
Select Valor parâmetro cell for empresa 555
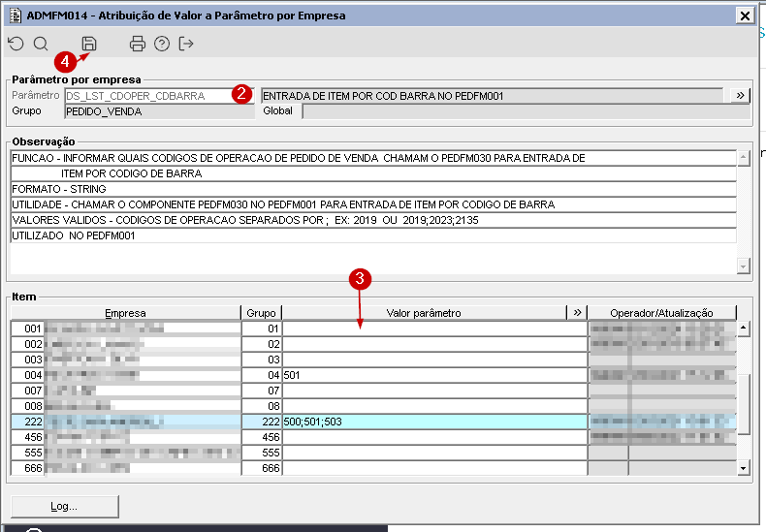pyautogui.click(x=434, y=453)
